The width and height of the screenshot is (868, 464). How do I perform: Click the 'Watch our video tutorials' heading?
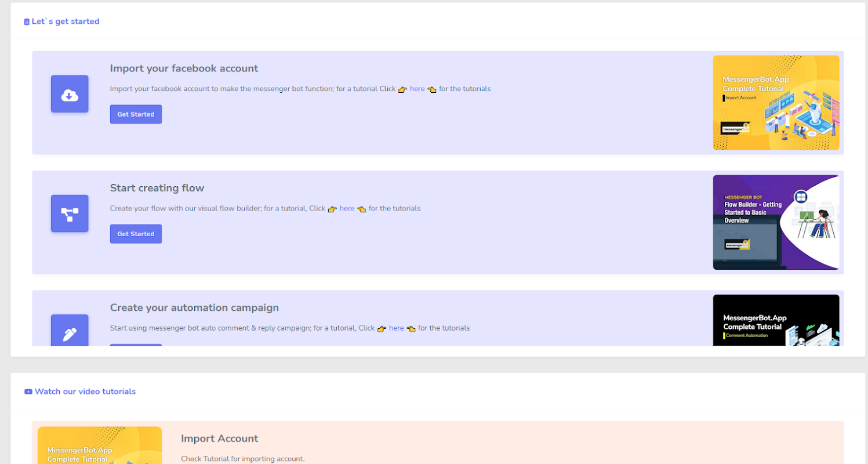[85, 391]
